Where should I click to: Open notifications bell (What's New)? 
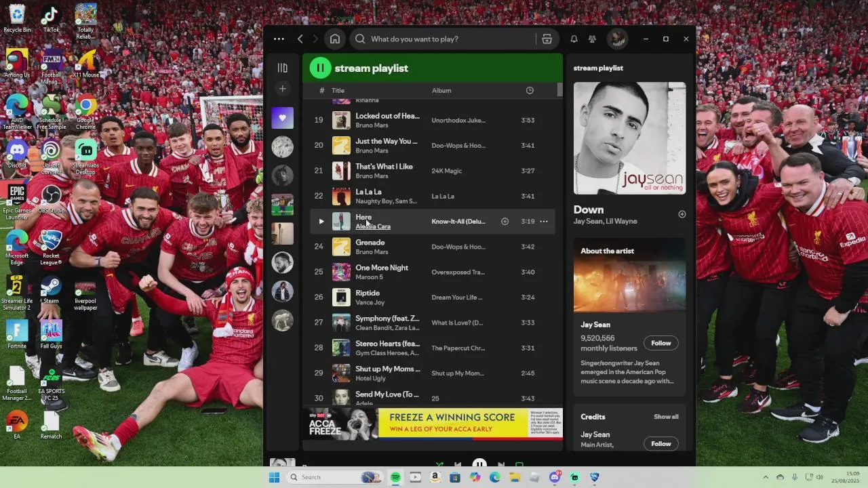574,39
